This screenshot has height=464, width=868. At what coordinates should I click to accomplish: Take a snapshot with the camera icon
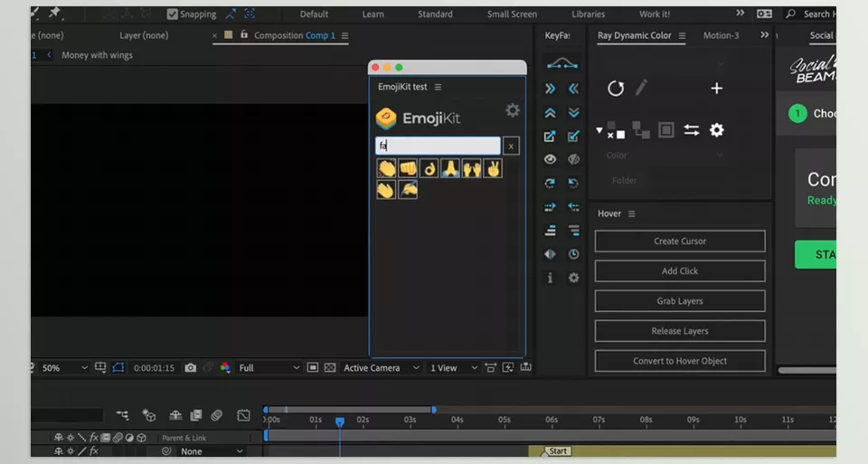(191, 368)
